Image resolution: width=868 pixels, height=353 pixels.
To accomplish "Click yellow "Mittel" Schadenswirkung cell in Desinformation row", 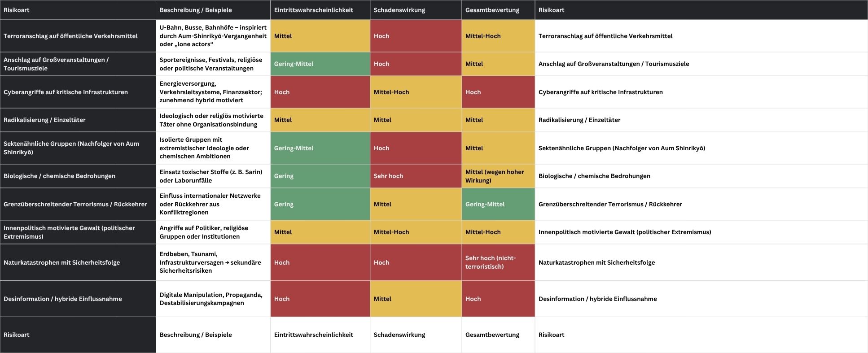I will tap(415, 299).
